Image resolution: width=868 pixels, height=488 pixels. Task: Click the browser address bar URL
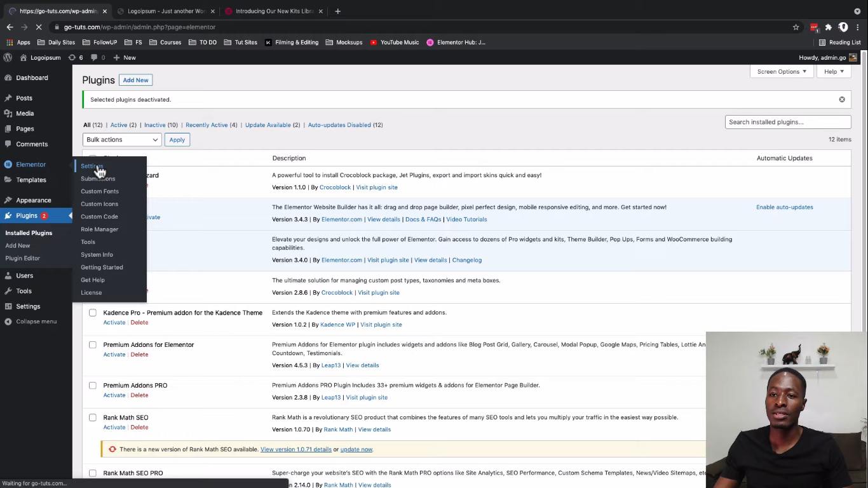point(140,27)
